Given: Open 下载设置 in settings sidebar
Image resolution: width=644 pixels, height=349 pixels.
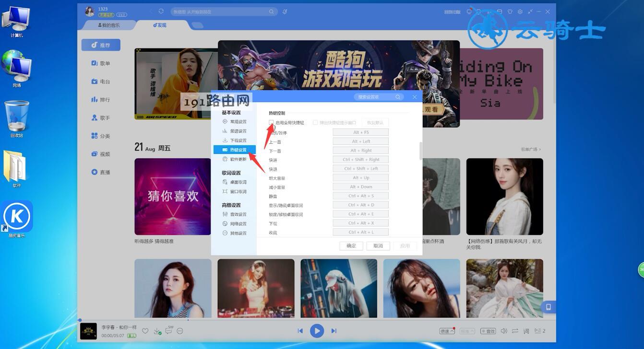Looking at the screenshot, I should click(235, 140).
